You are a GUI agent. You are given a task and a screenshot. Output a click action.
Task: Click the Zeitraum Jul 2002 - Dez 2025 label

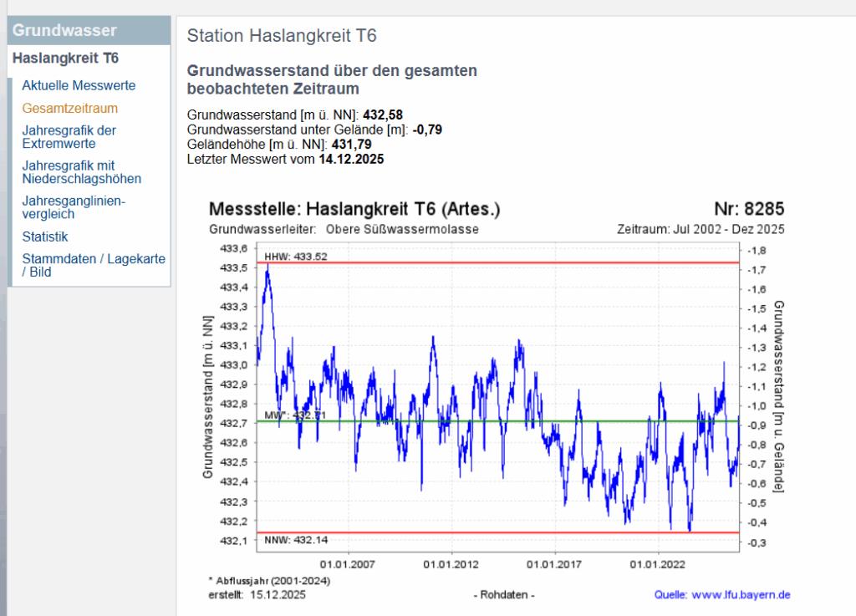(701, 229)
